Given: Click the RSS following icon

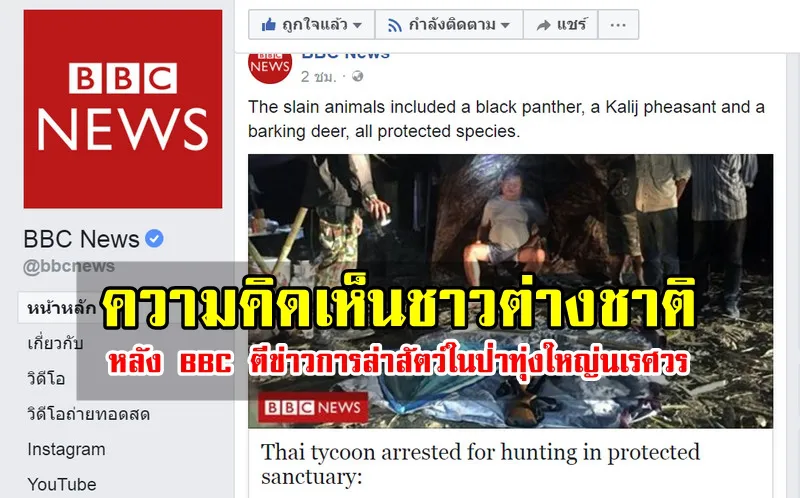Looking at the screenshot, I should tap(394, 24).
